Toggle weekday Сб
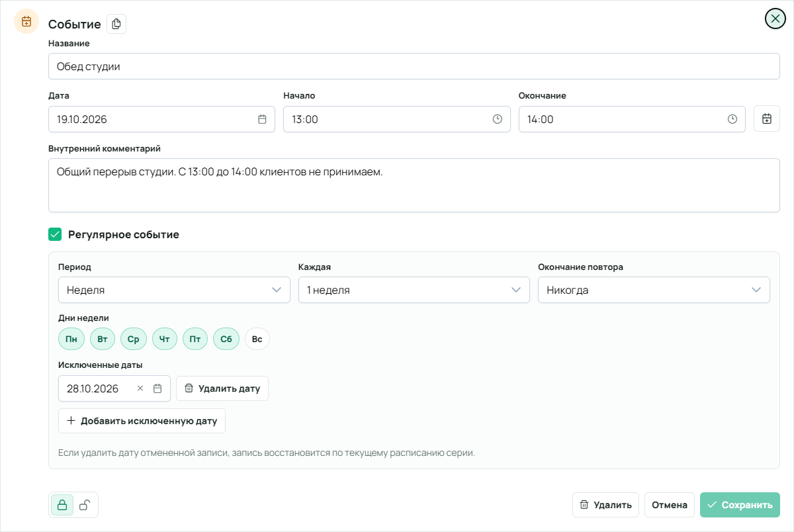Screen dimensions: 794x532 coord(226,339)
